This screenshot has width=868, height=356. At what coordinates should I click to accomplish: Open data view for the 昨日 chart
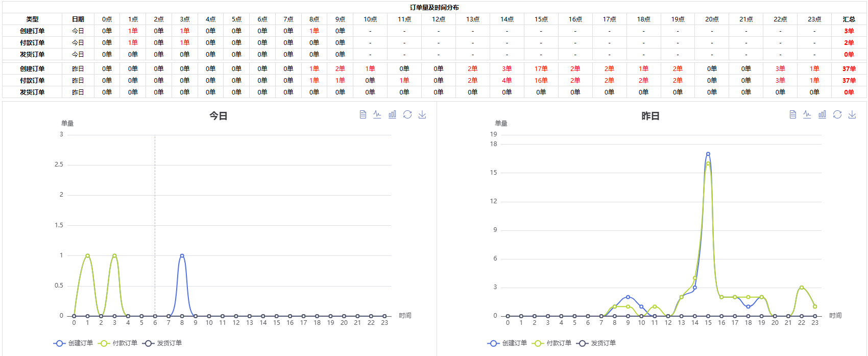[792, 114]
